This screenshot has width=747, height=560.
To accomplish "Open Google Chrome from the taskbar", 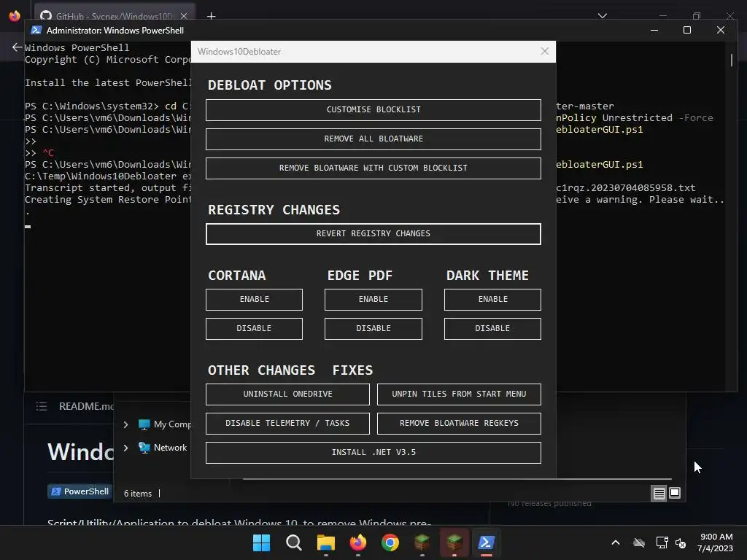I will tap(390, 542).
